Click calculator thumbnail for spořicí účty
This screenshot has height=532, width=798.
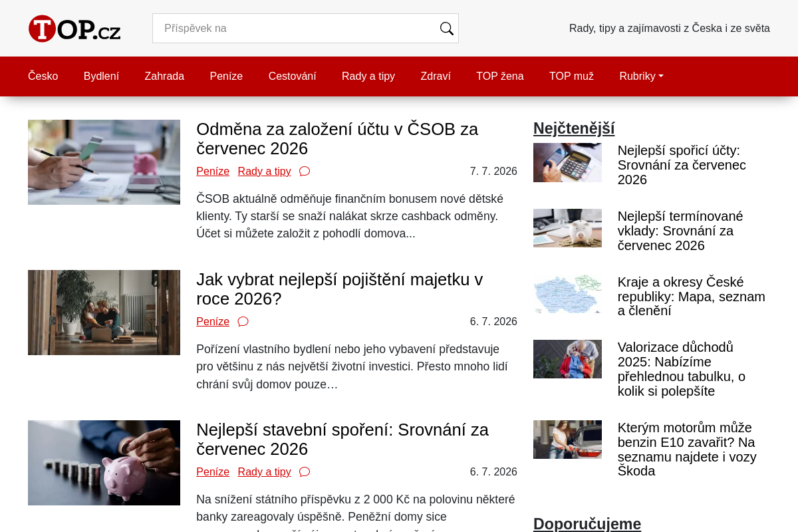(x=567, y=162)
